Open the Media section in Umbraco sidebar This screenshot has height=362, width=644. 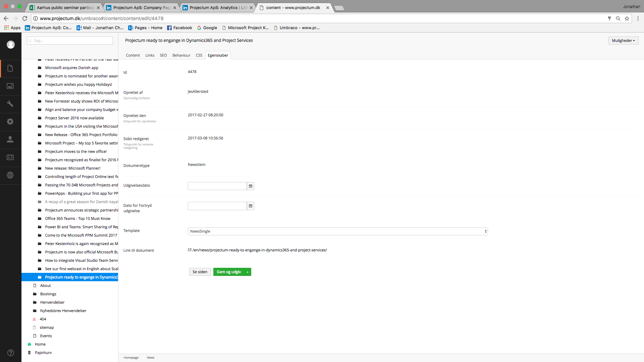[10, 86]
